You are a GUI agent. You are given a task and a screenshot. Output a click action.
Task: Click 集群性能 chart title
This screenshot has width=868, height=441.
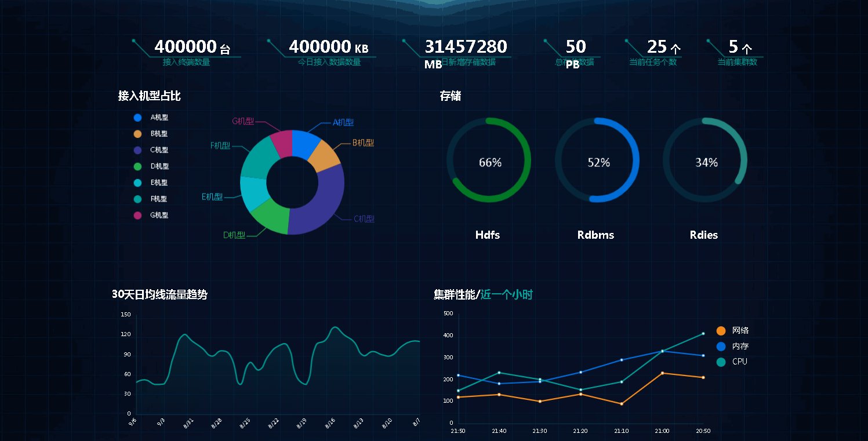tap(455, 294)
